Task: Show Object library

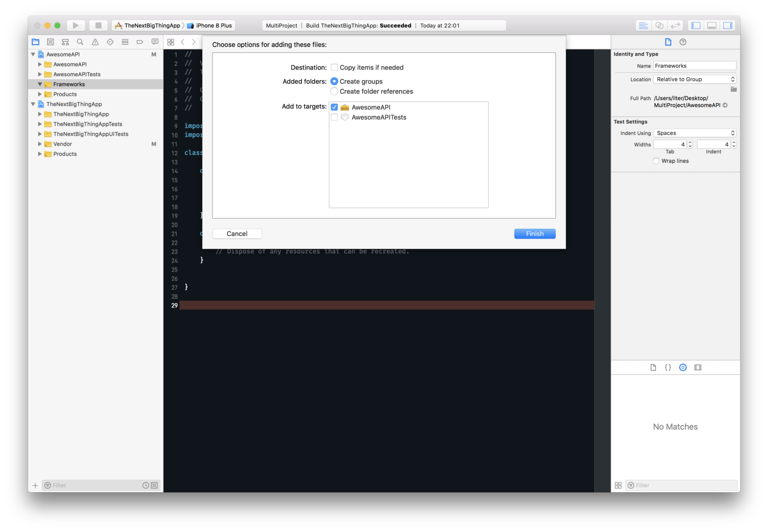Action: click(x=683, y=367)
